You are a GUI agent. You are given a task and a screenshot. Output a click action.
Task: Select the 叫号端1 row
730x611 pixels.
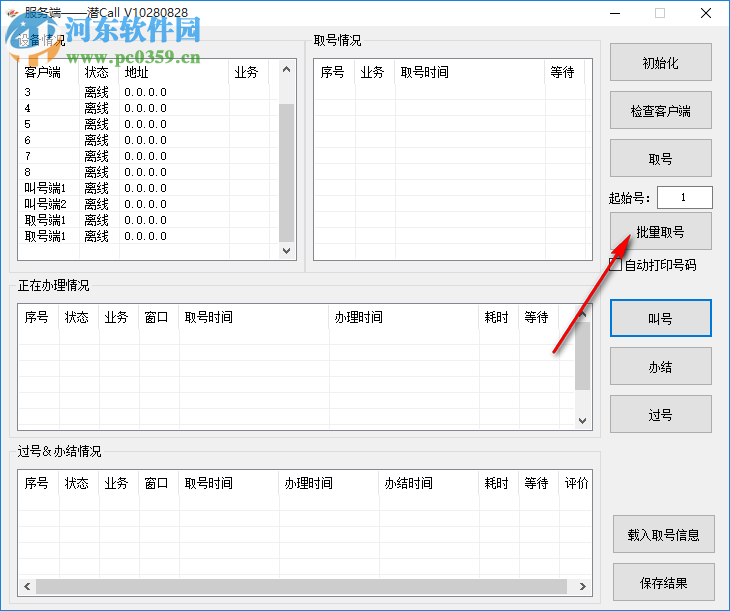click(x=148, y=188)
